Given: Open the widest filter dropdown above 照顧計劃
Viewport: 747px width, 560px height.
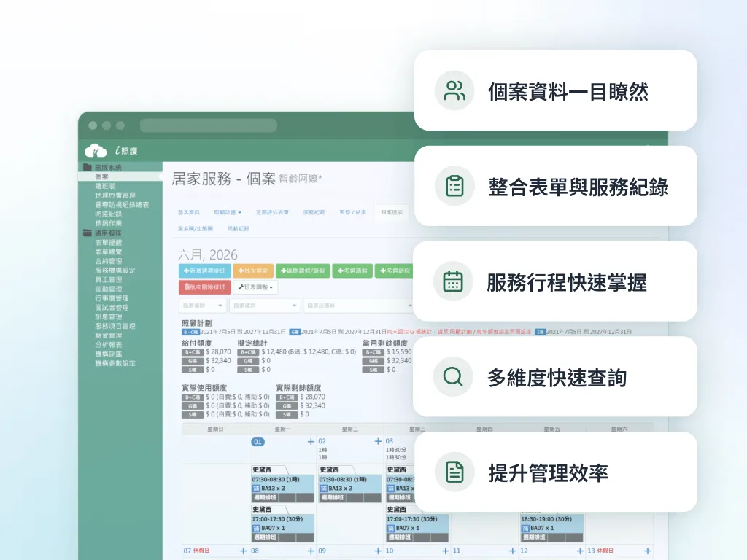Looking at the screenshot, I should point(358,306).
